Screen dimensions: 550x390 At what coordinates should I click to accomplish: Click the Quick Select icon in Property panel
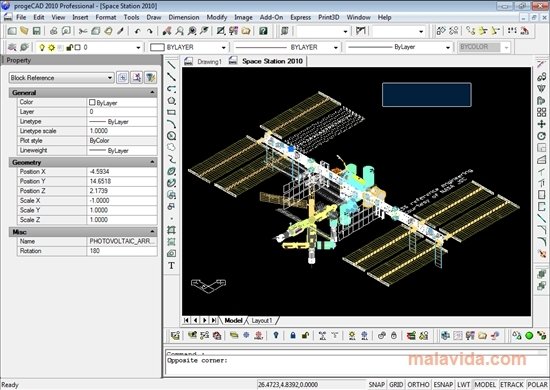tap(123, 78)
